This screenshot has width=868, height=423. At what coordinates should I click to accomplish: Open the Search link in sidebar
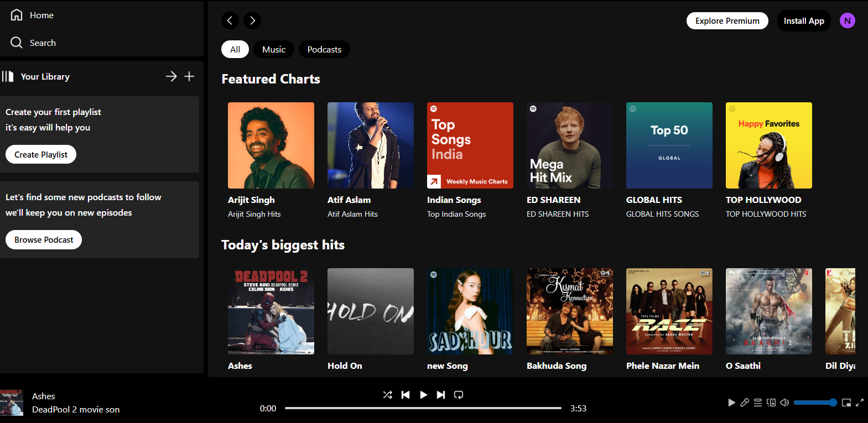[43, 43]
